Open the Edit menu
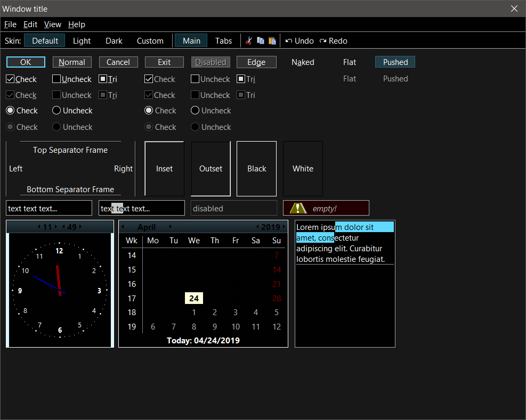This screenshot has height=420, width=526. (x=30, y=24)
